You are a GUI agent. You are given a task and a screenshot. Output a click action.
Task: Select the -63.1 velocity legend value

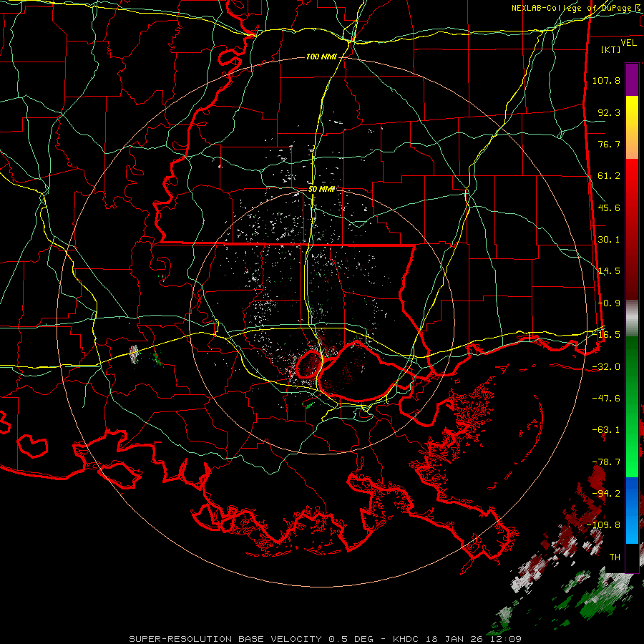coord(606,430)
